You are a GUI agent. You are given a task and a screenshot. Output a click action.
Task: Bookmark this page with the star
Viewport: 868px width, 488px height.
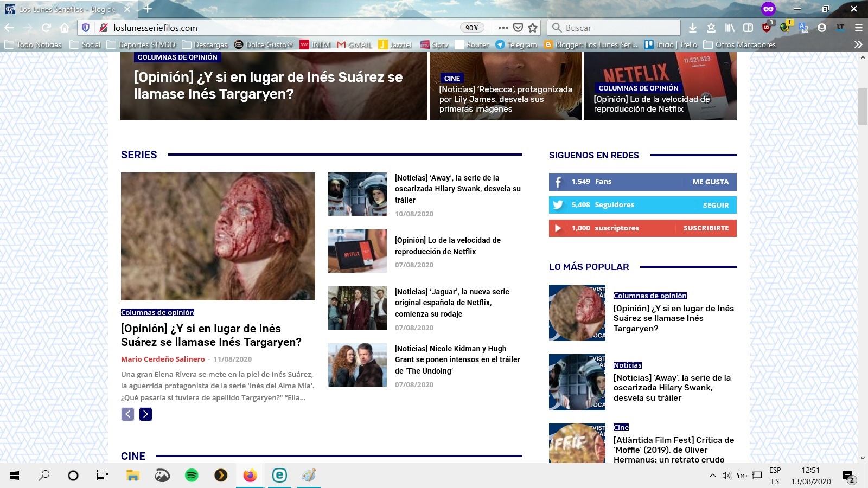533,28
